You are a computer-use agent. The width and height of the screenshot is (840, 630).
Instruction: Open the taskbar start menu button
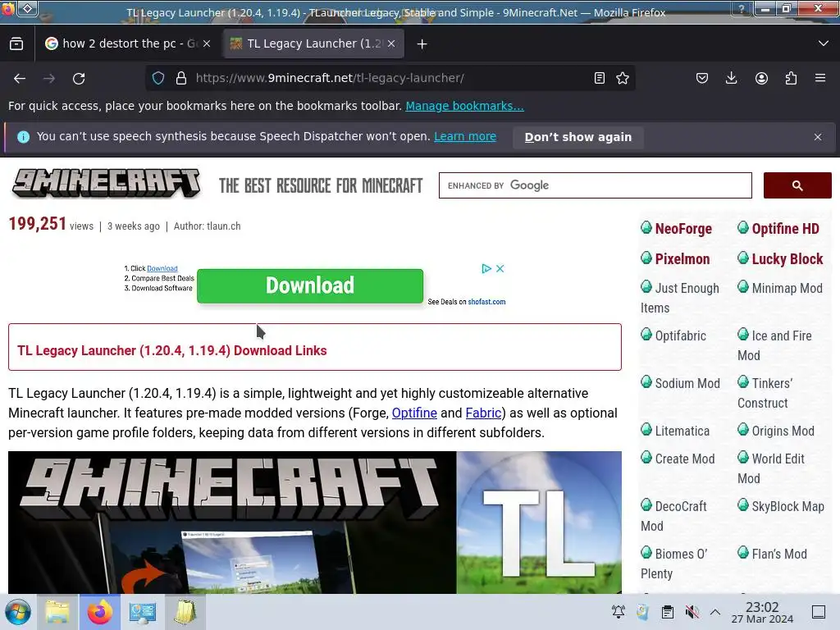click(x=18, y=612)
